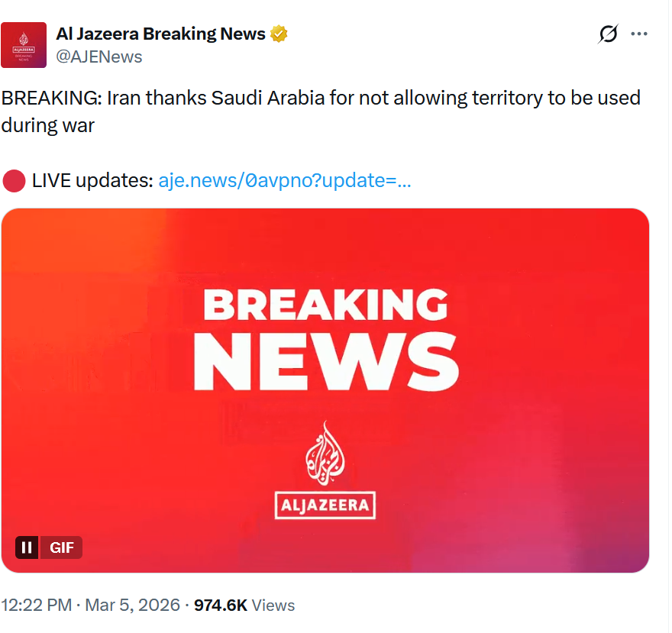Click the 'during war' line of tweet
This screenshot has width=672, height=633.
click(x=48, y=126)
